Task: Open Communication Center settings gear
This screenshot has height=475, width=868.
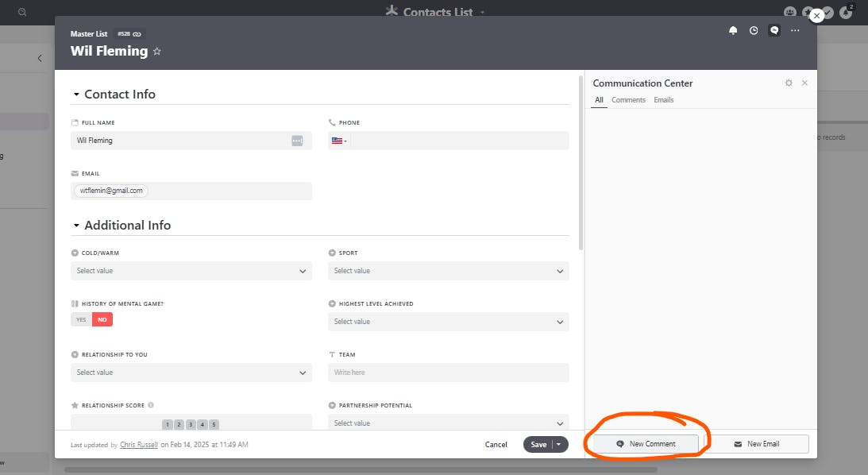Action: point(789,83)
